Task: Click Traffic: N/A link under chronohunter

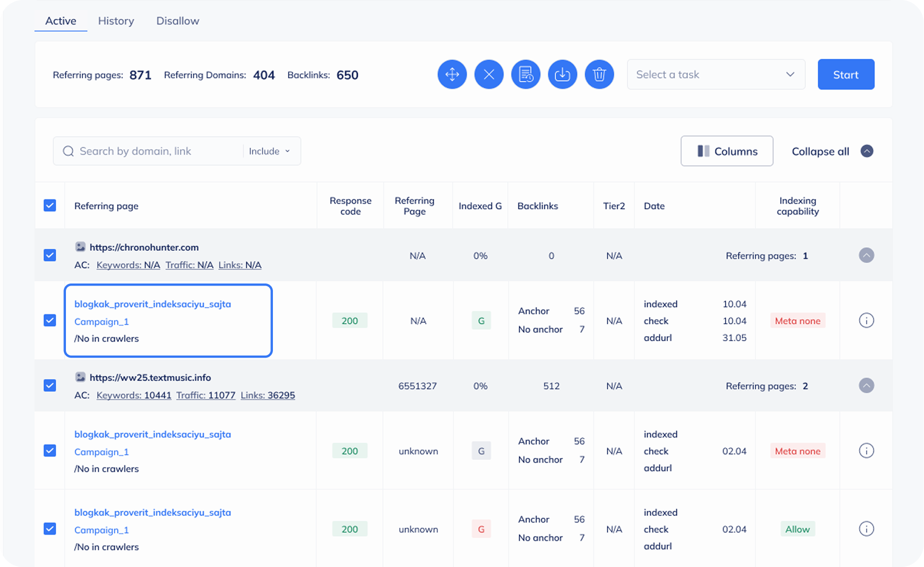Action: coord(189,265)
